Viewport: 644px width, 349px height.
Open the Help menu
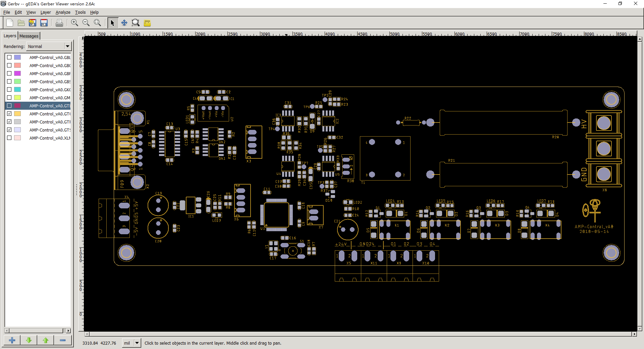[94, 12]
